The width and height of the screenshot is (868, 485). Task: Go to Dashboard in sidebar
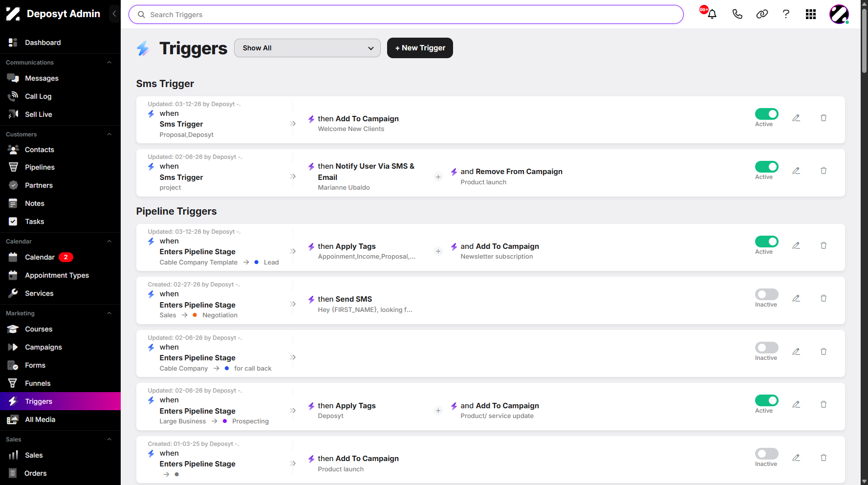(60, 43)
